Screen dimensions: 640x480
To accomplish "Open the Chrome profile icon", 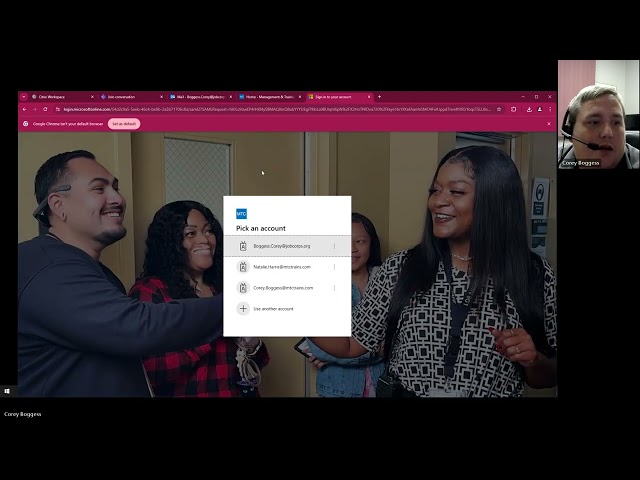I will (540, 109).
